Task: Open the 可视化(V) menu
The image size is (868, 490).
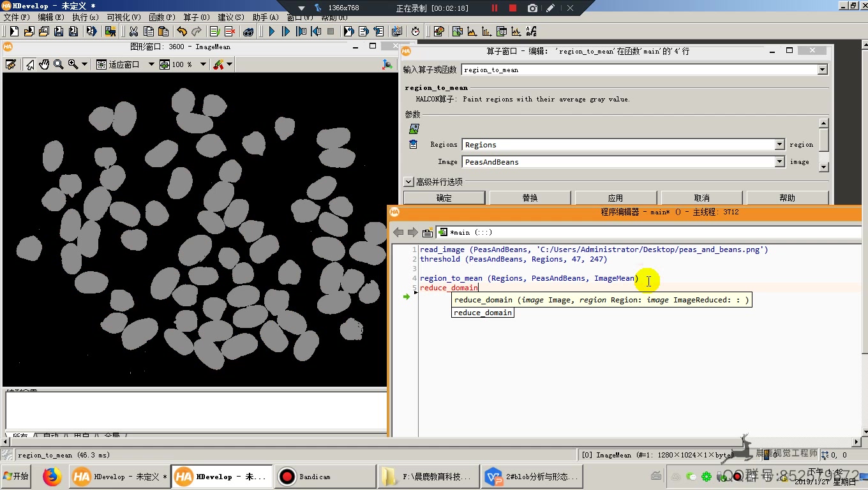Action: (123, 17)
